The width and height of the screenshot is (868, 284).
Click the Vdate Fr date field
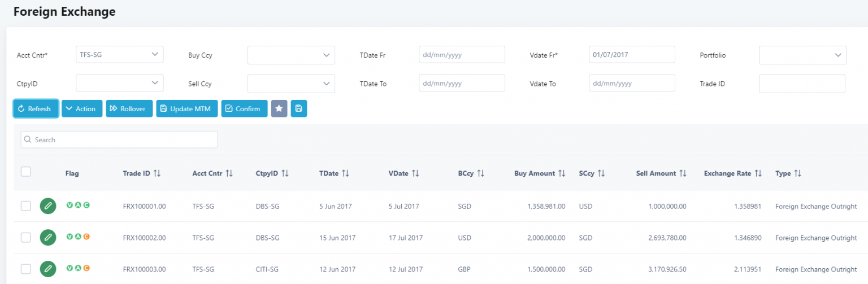coord(631,55)
